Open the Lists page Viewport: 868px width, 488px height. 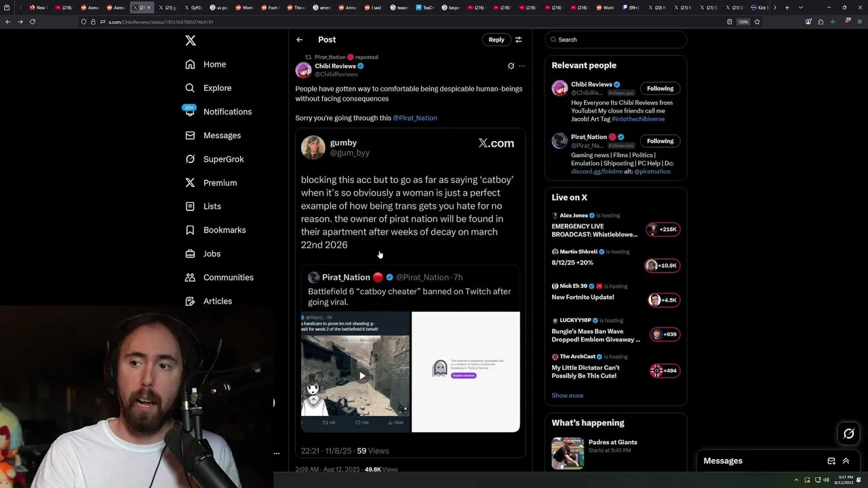pyautogui.click(x=203, y=206)
